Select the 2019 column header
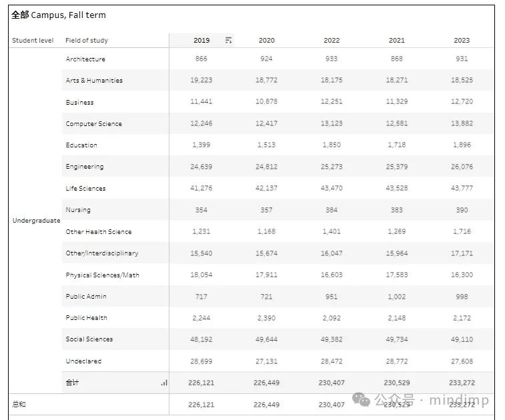Screen dimensions: 505x420 pos(201,41)
